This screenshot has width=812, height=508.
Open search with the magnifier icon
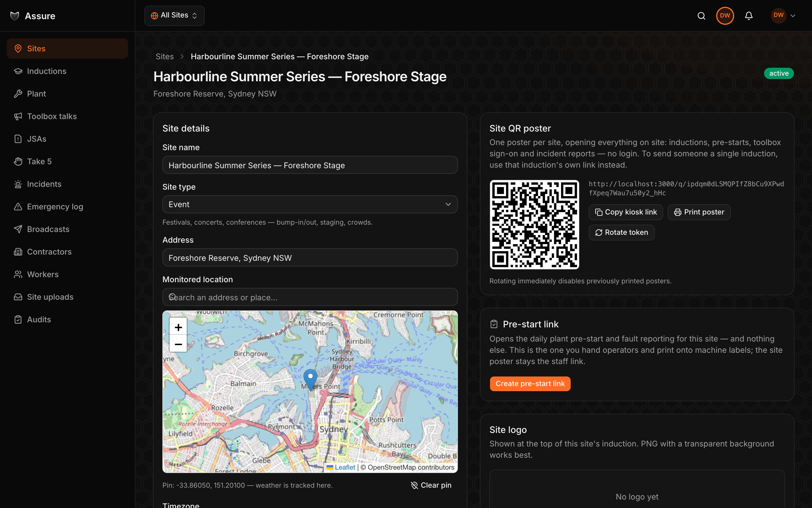coord(701,16)
